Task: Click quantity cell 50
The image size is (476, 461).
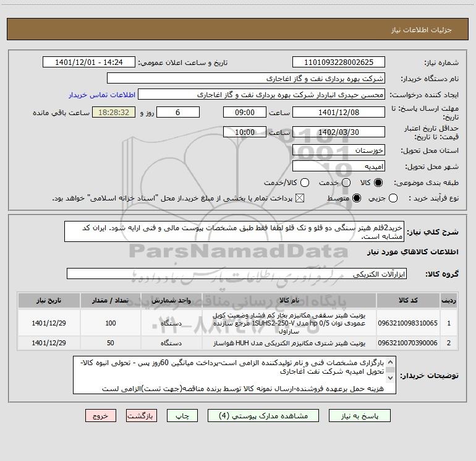Action: (111, 343)
